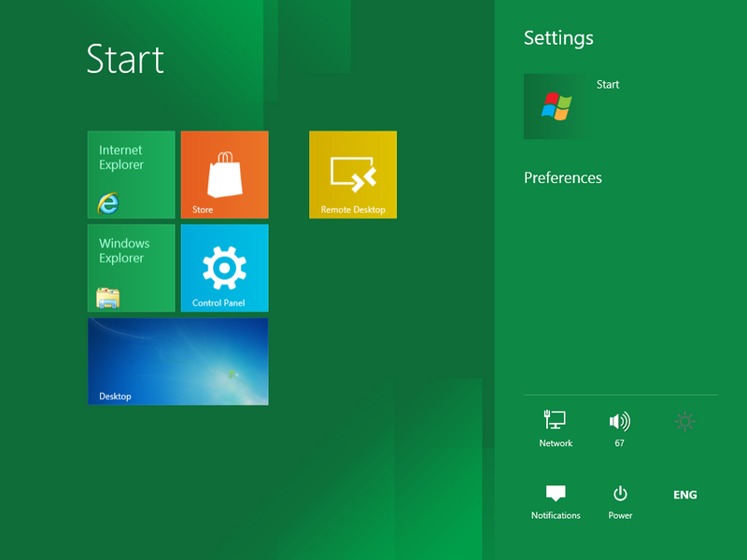This screenshot has width=747, height=560.
Task: Open the Network settings icon
Action: (556, 428)
